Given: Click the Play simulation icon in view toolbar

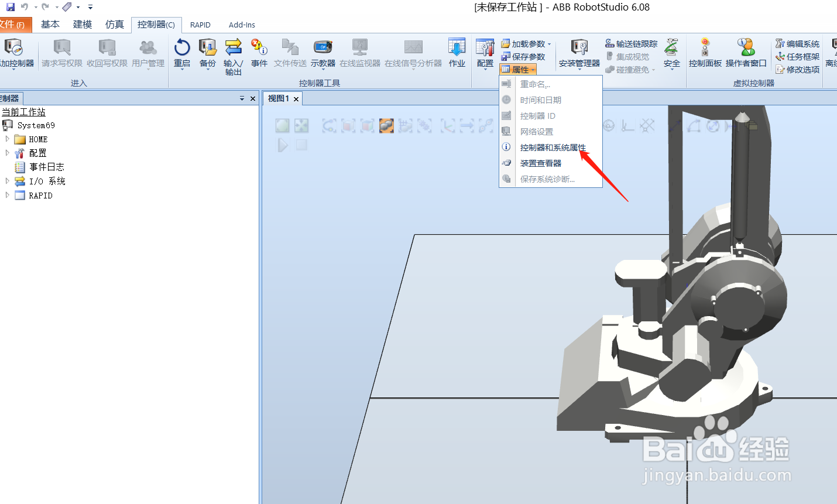Looking at the screenshot, I should (283, 145).
